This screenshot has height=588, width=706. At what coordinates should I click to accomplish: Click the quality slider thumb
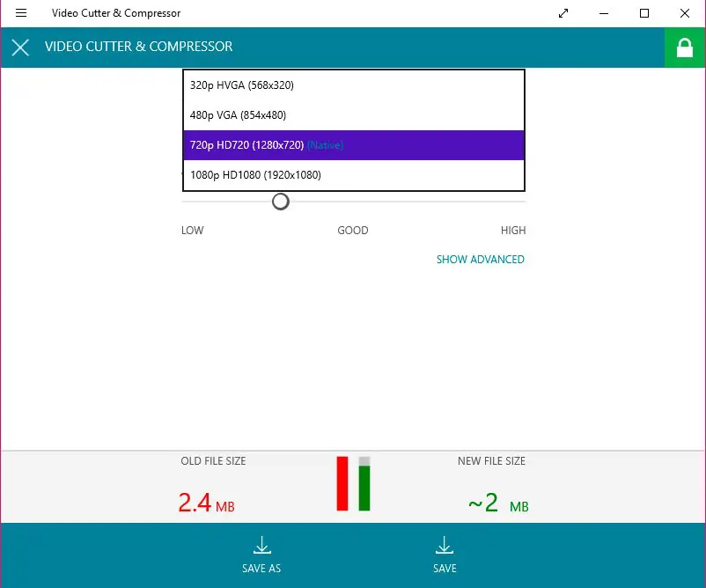tap(281, 202)
